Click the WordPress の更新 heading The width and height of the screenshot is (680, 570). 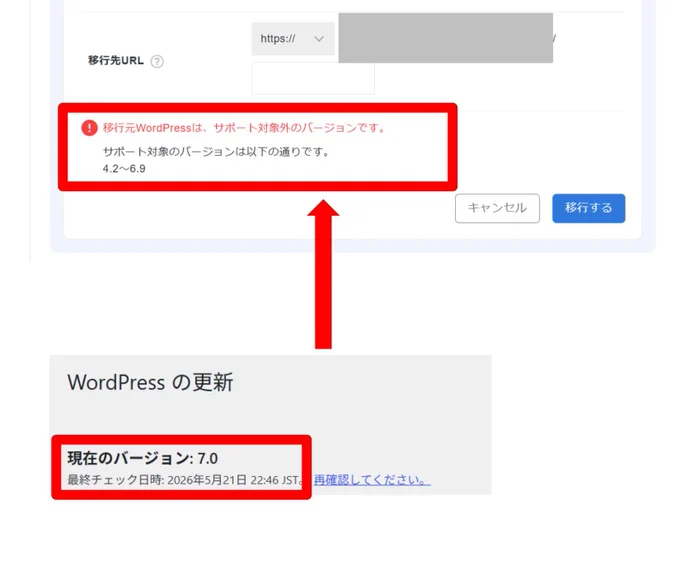(150, 382)
